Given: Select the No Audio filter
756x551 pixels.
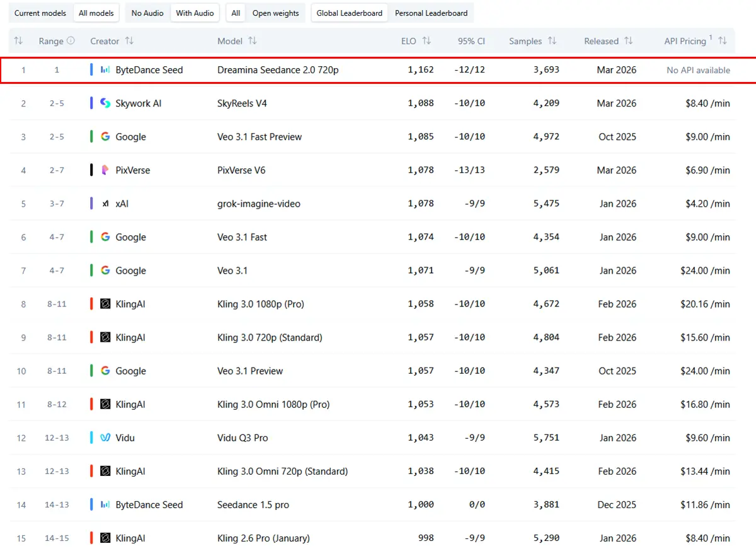Looking at the screenshot, I should coord(147,13).
